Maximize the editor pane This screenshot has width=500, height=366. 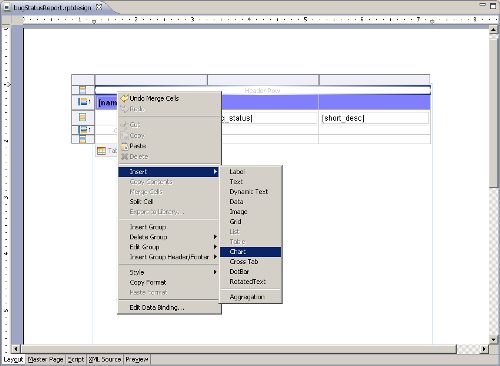click(493, 6)
